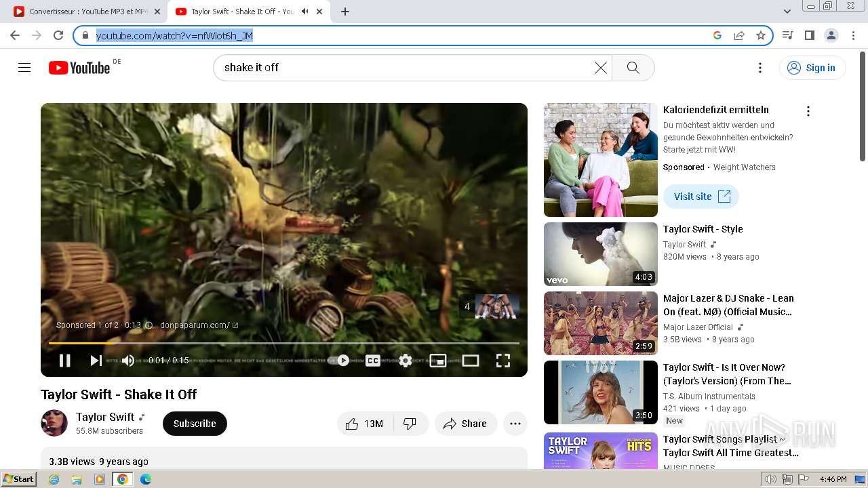Viewport: 868px width, 488px height.
Task: Close the Taylor Swift tab
Action: point(319,12)
